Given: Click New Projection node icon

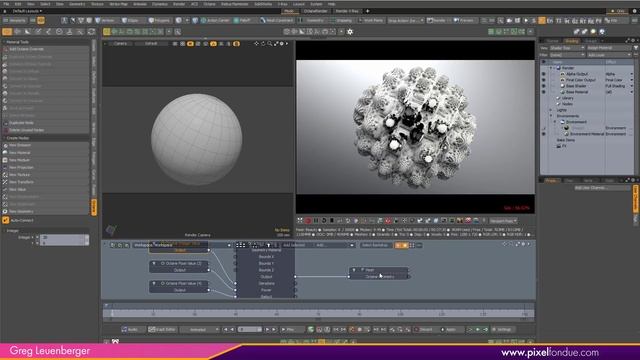Looking at the screenshot, I should [x=5, y=167].
